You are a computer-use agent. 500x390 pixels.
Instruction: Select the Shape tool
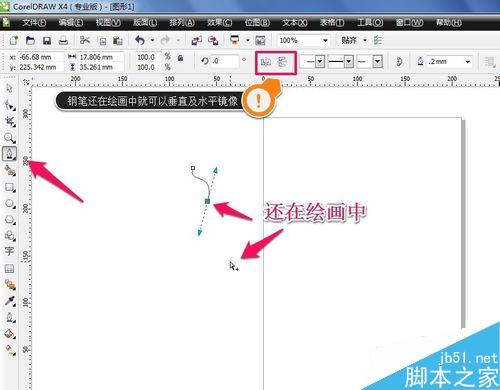(9, 105)
